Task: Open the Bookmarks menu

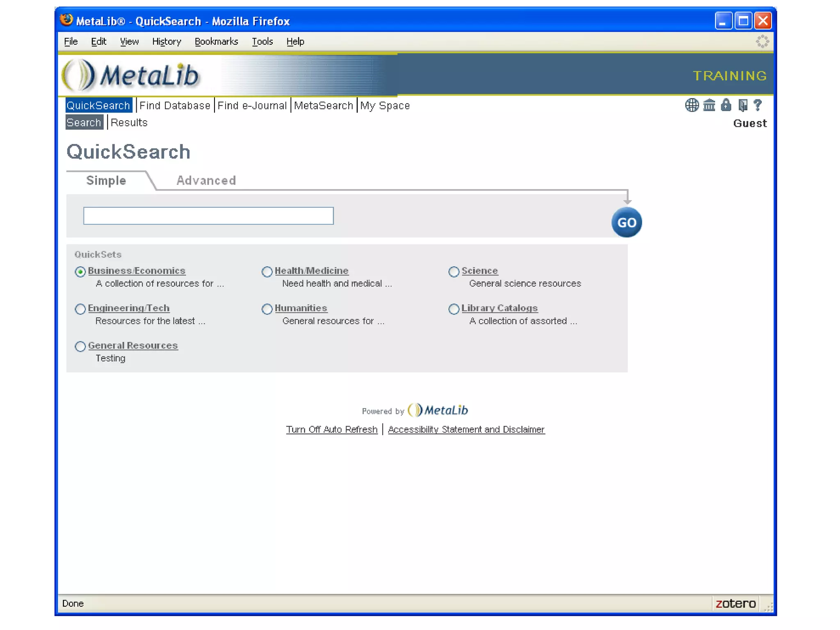Action: [x=216, y=41]
